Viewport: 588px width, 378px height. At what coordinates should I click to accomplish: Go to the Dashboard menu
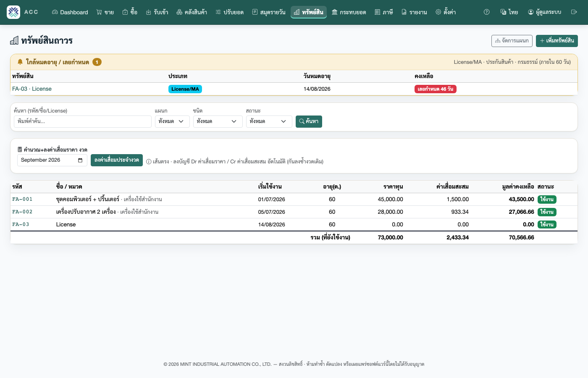tap(70, 12)
